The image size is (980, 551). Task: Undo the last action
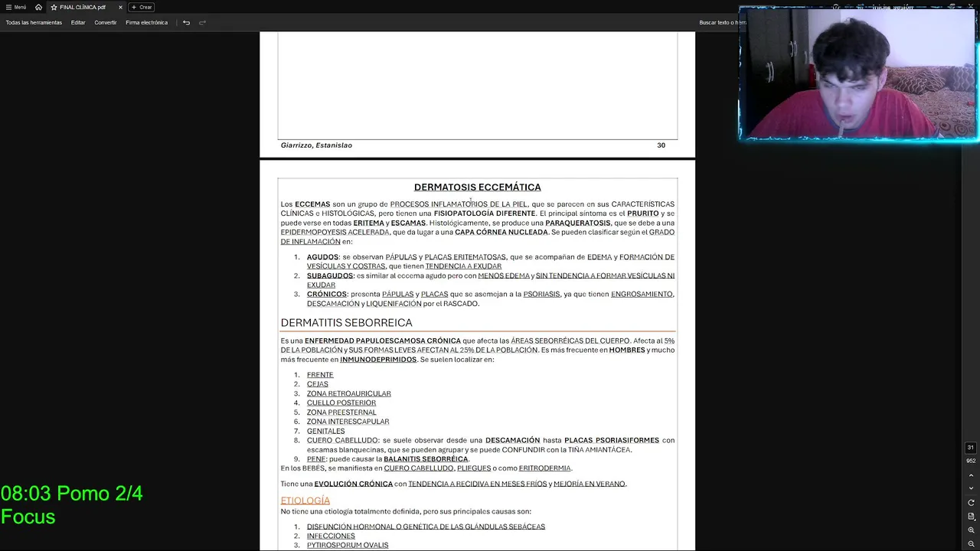(x=186, y=22)
